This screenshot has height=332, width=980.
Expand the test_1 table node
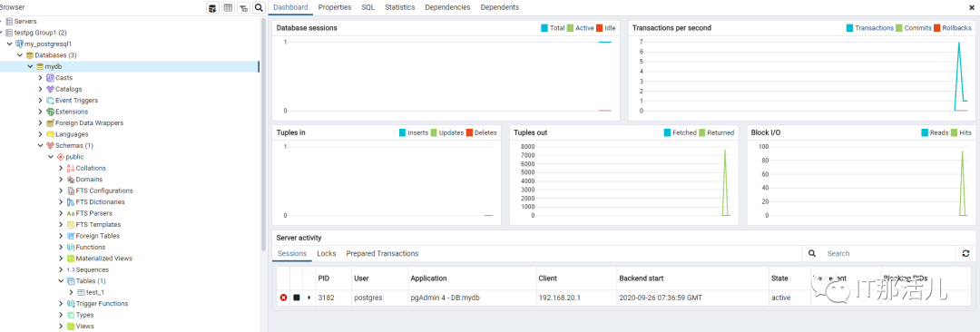coord(72,292)
